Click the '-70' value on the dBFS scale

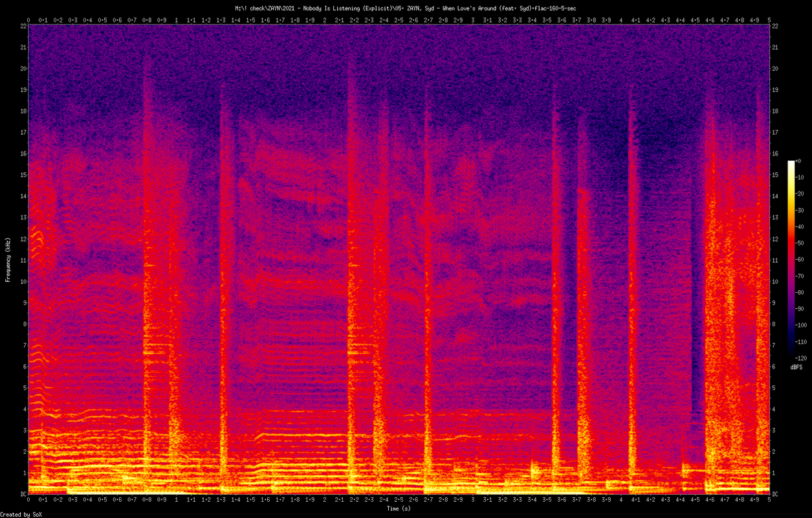(800, 276)
